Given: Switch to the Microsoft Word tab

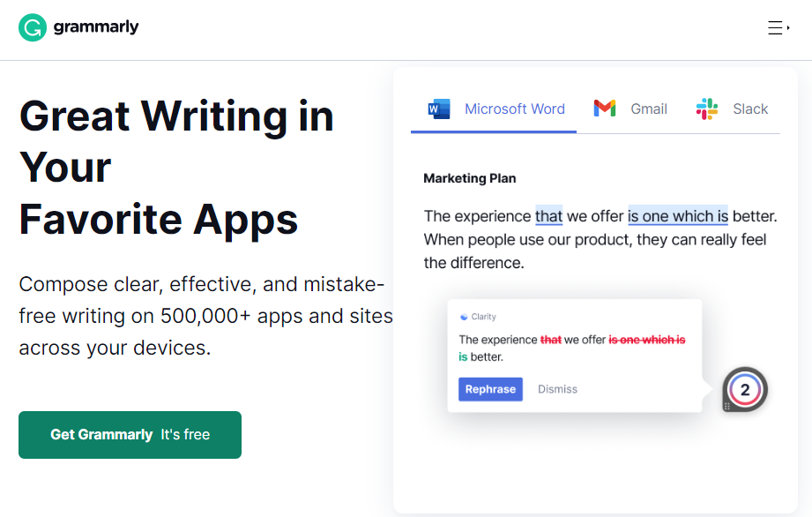Looking at the screenshot, I should [494, 109].
